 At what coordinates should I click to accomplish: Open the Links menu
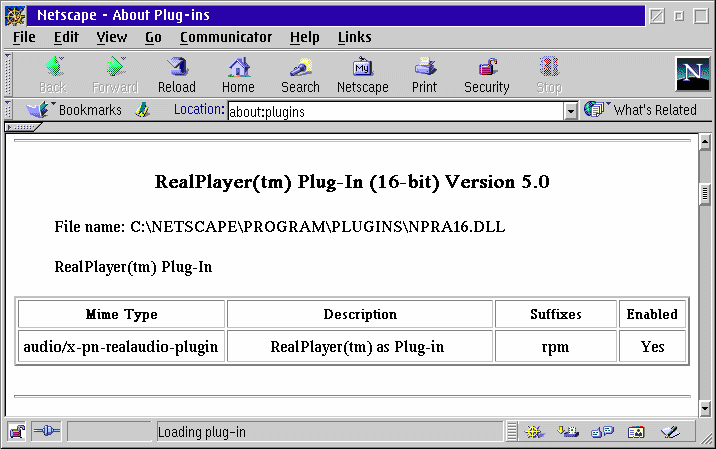click(354, 37)
